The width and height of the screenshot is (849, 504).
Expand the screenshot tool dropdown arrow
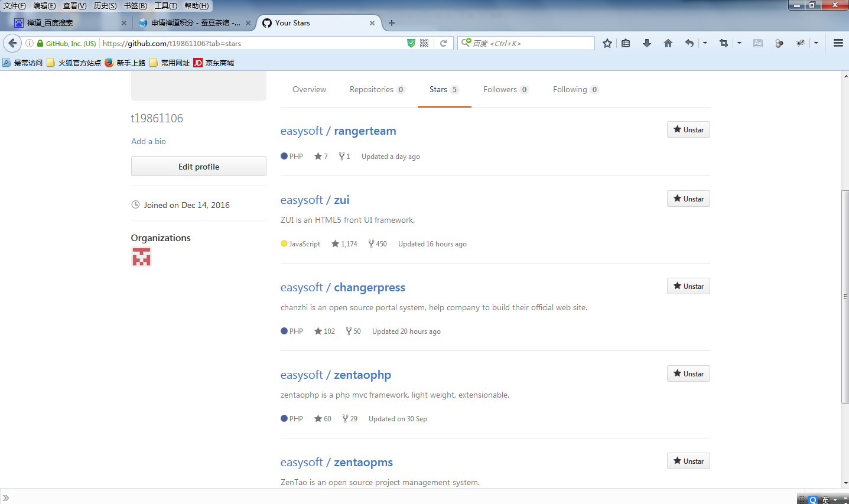point(739,43)
